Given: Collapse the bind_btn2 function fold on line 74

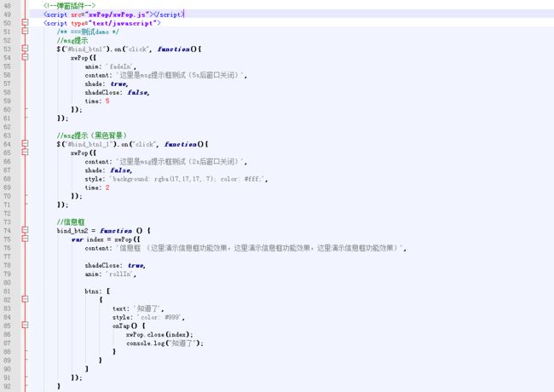Looking at the screenshot, I should [25, 230].
